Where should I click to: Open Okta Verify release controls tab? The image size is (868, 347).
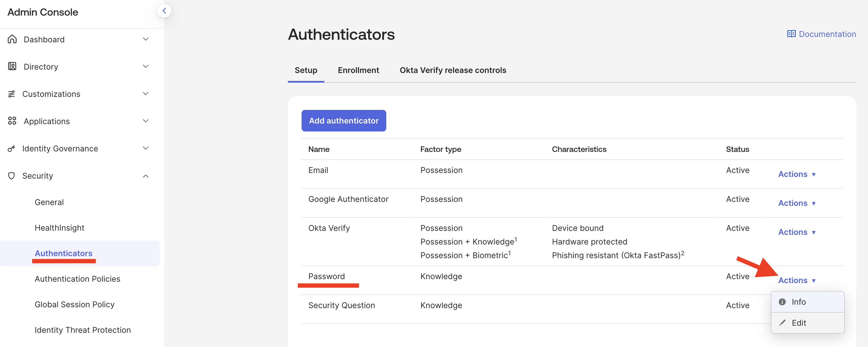coord(453,70)
